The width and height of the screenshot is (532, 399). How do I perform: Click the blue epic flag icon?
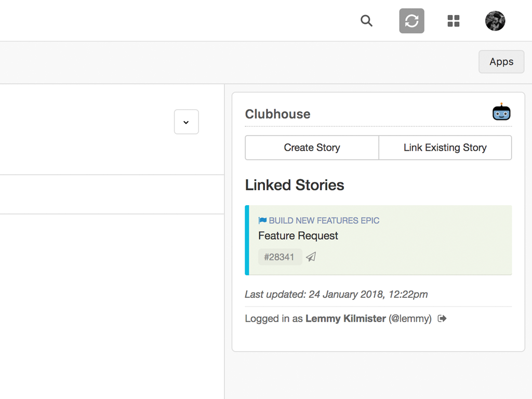[x=262, y=221]
